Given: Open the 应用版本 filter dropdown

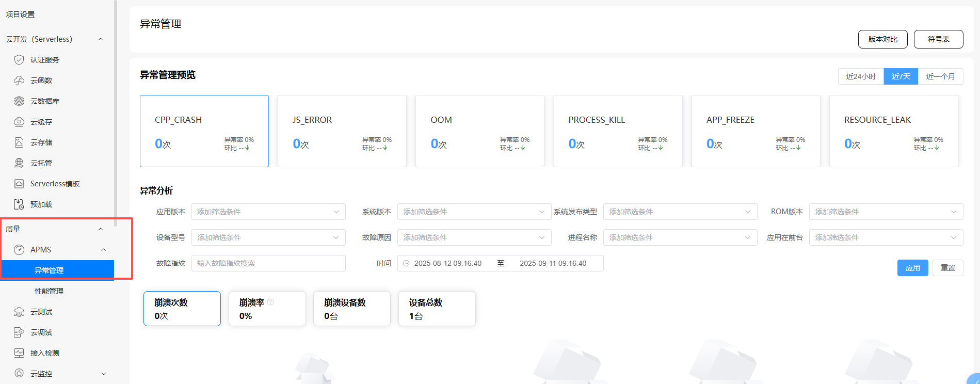Looking at the screenshot, I should pos(268,212).
